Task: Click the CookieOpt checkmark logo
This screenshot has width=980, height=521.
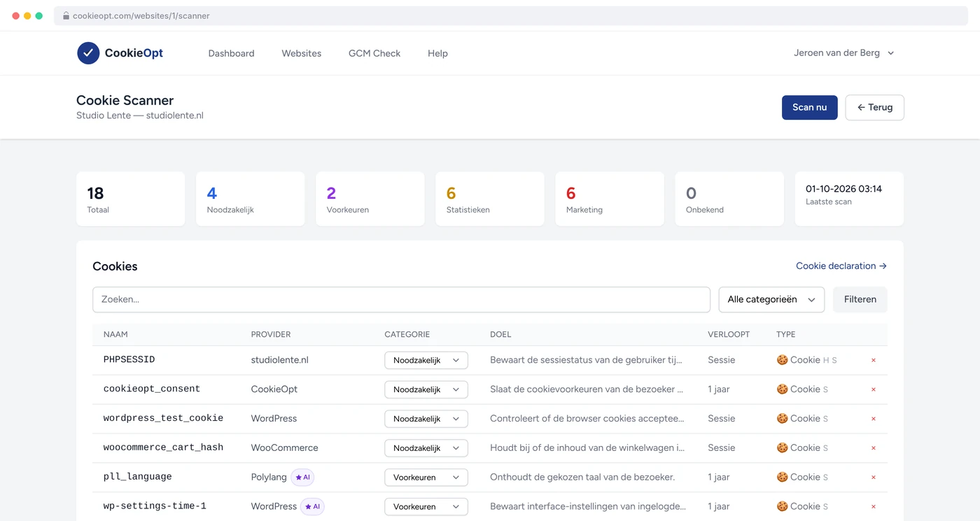Action: pos(88,53)
